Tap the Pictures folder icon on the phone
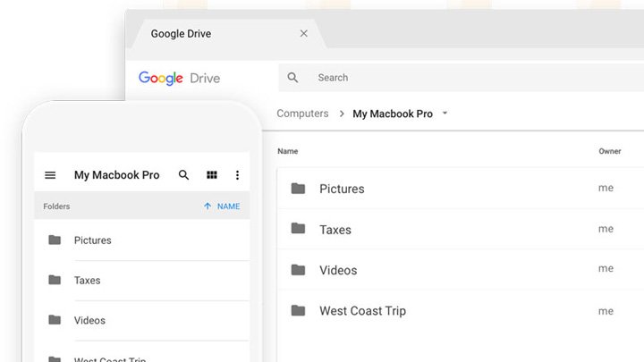Screen dimensions: 644x362 click(x=55, y=240)
